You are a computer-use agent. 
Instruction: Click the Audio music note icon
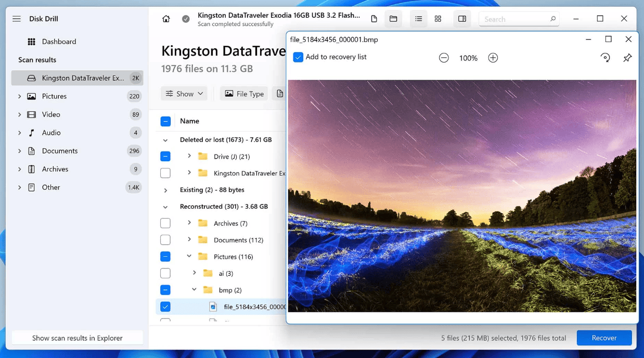[32, 133]
